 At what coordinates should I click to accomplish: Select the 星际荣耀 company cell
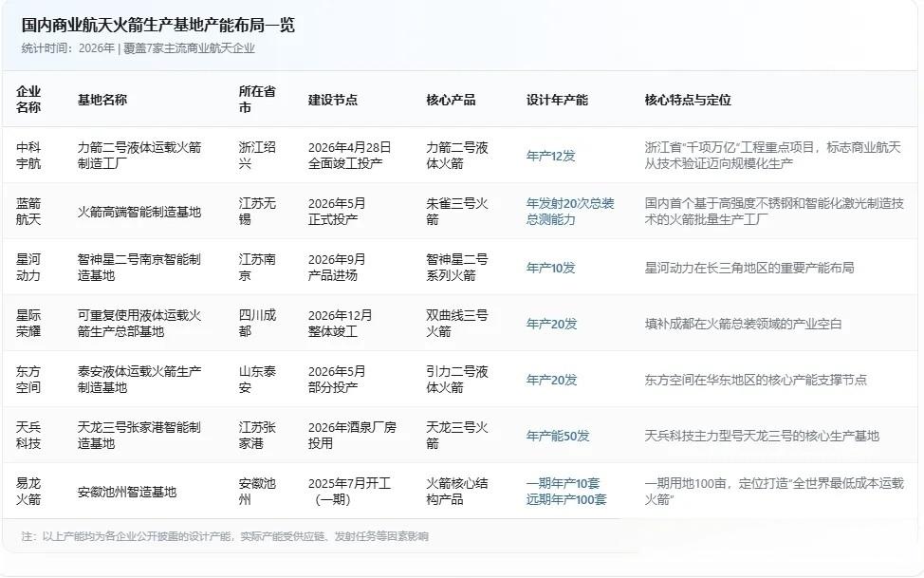pyautogui.click(x=28, y=324)
